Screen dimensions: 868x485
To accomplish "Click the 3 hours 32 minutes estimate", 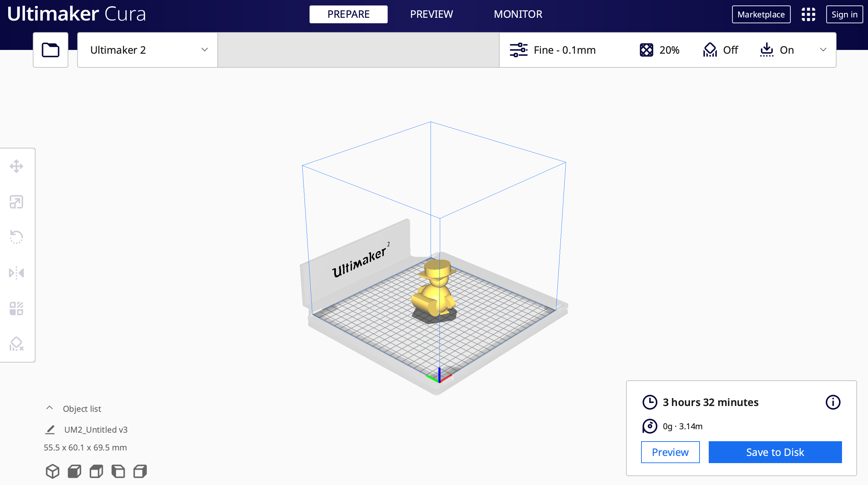I will click(711, 402).
